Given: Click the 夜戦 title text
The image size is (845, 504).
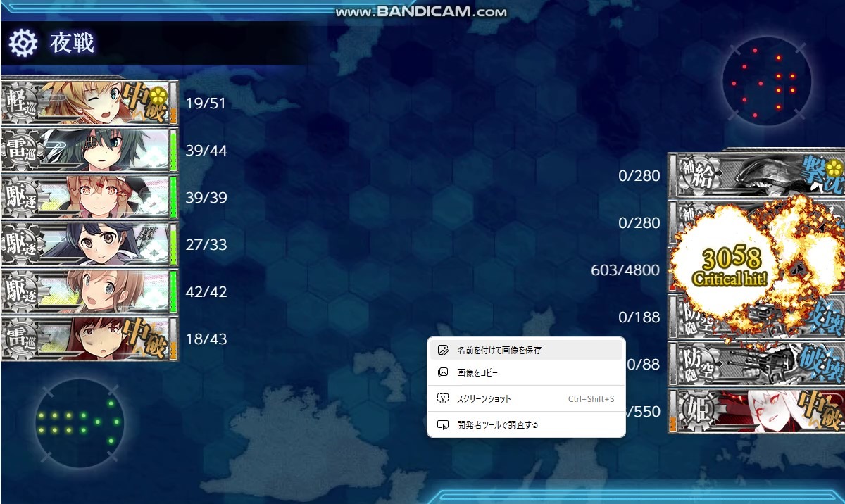Looking at the screenshot, I should click(72, 44).
